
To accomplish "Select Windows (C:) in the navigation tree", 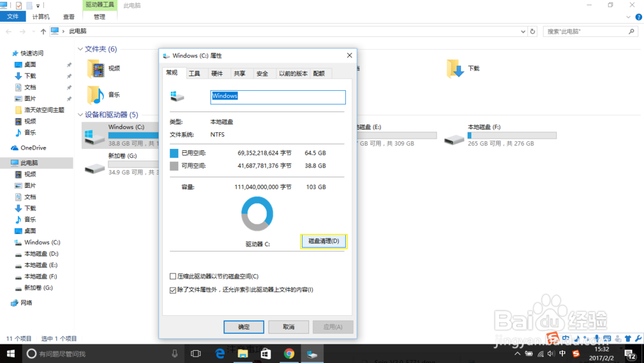I will click(42, 242).
